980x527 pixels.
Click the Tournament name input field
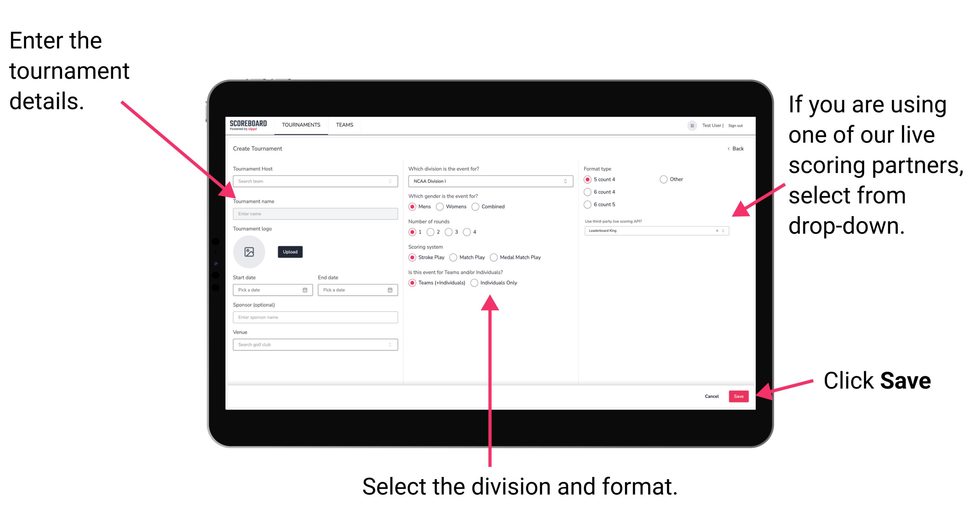(314, 213)
